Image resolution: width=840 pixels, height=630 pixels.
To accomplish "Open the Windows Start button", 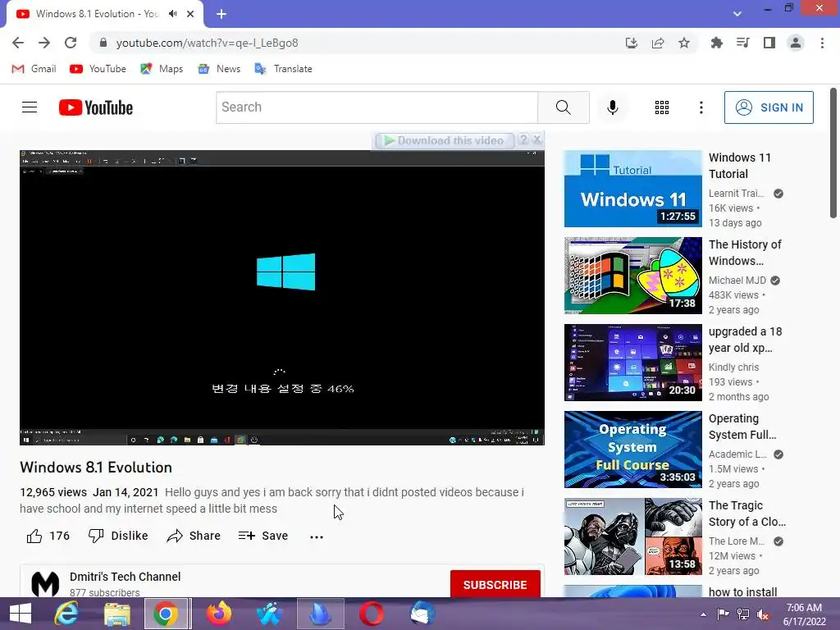I will (x=21, y=614).
